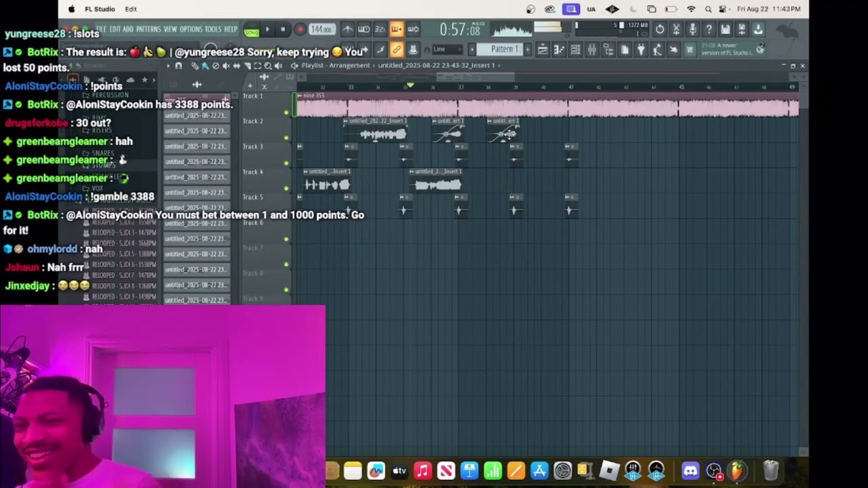Click the render/export download icon
This screenshot has height=488, width=868.
758,29
